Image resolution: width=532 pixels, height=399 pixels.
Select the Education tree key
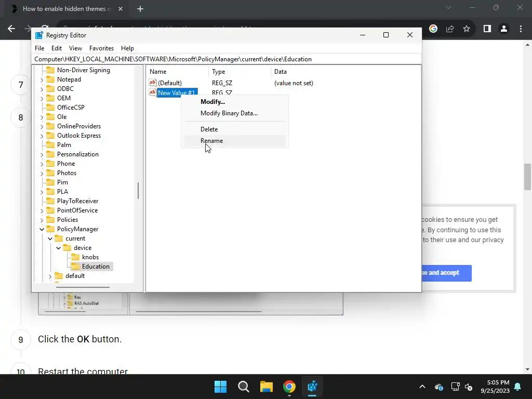(x=96, y=267)
